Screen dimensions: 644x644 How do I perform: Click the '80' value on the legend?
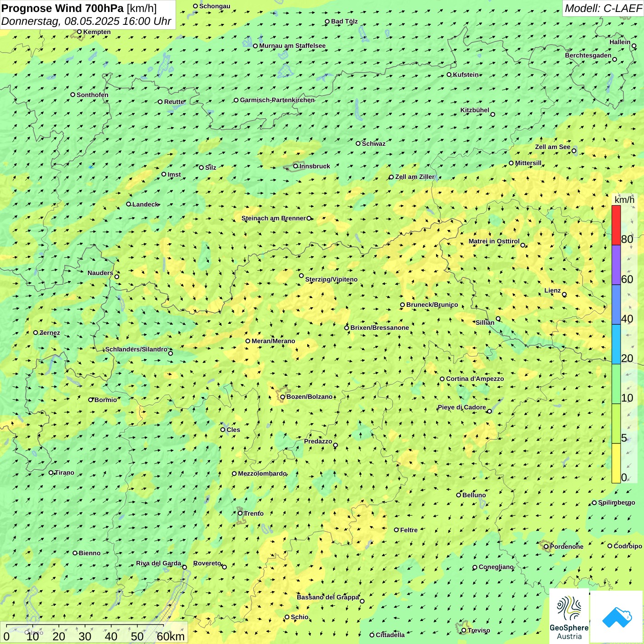[x=627, y=239]
